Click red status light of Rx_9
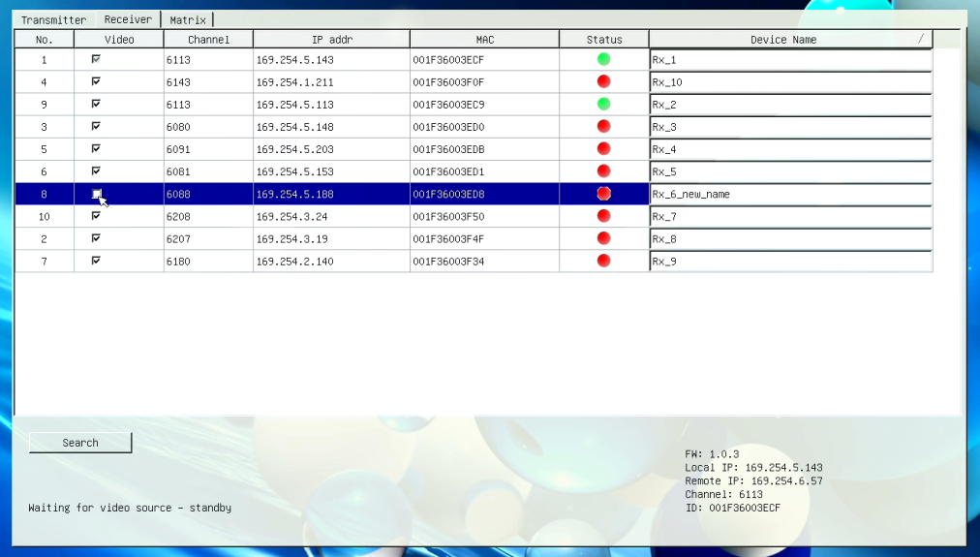 point(603,261)
